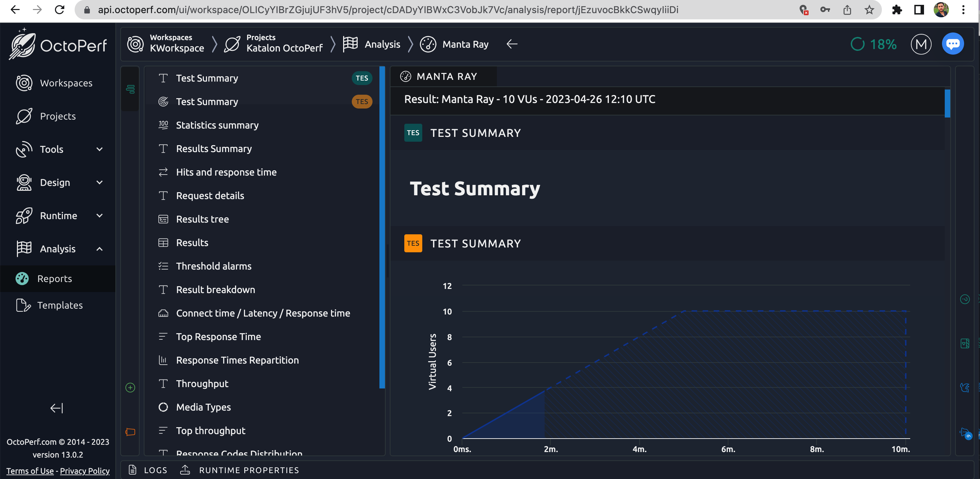Viewport: 980px width, 479px height.
Task: Navigate to Results tree section
Action: pos(202,218)
